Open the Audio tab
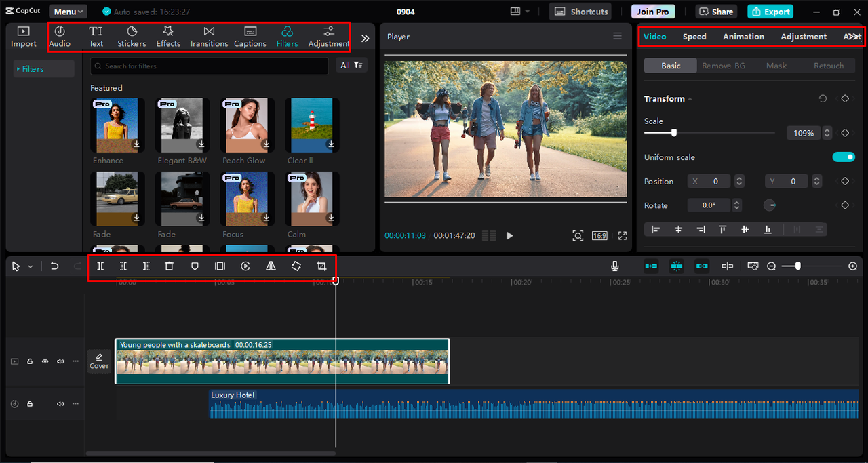This screenshot has height=463, width=868. [x=60, y=37]
